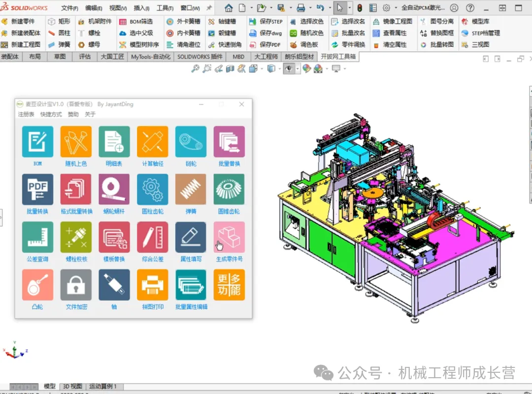
Task: Click the zoom to fit magnifier icon
Action: tap(195, 69)
